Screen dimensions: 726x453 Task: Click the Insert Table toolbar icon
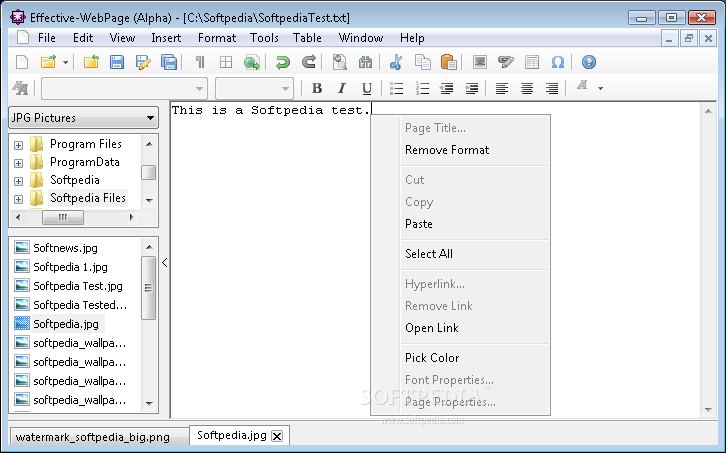pos(532,62)
